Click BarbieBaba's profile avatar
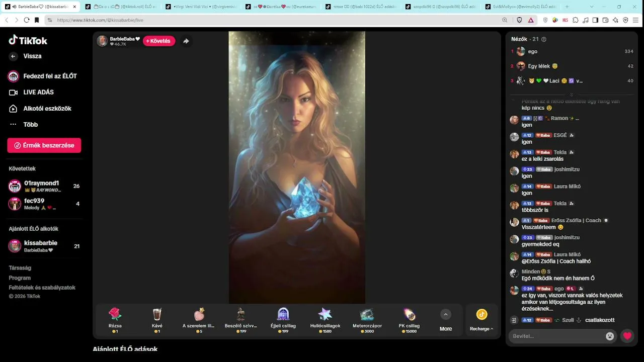This screenshot has height=362, width=644. coord(102,41)
